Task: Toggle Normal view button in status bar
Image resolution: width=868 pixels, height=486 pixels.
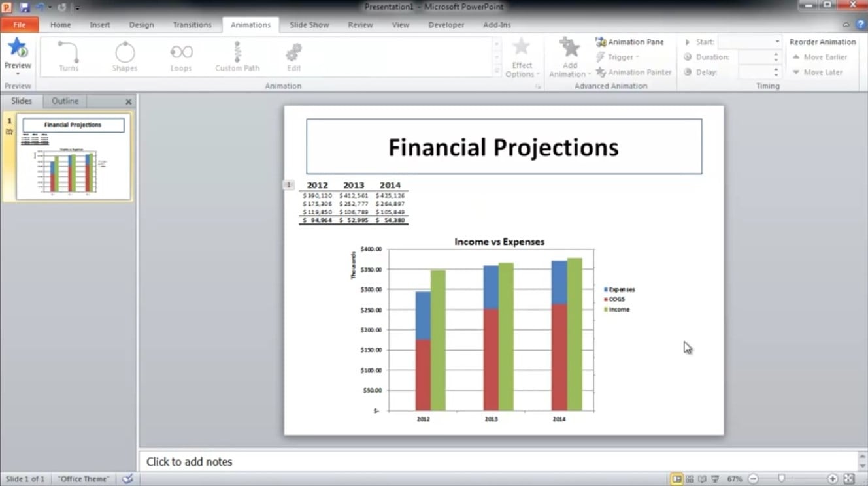Action: pos(677,479)
